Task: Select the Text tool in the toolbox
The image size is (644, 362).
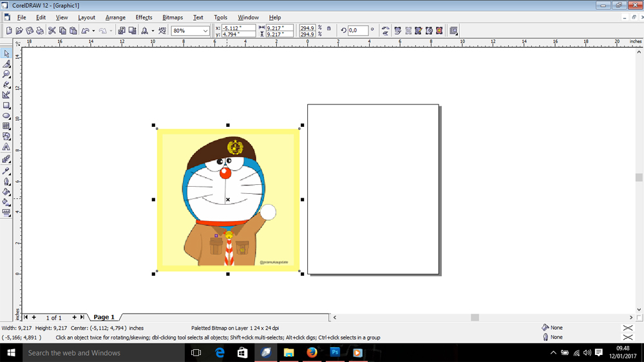Action: pyautogui.click(x=6, y=147)
